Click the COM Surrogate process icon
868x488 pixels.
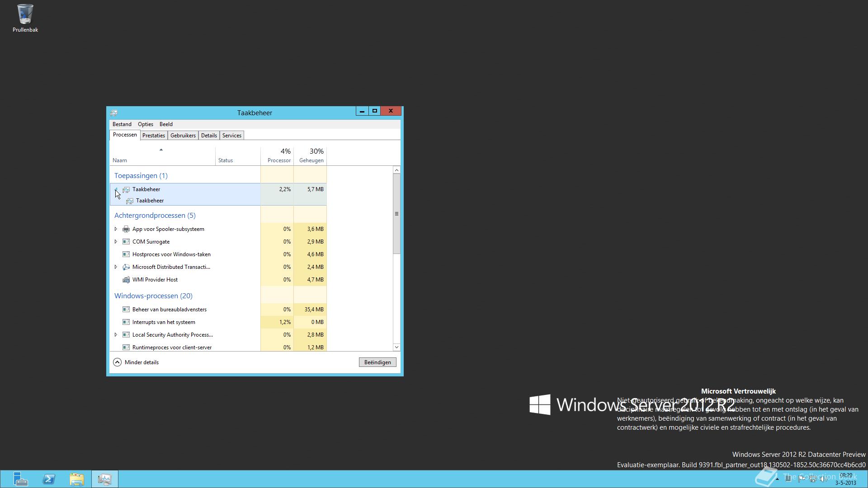(126, 242)
